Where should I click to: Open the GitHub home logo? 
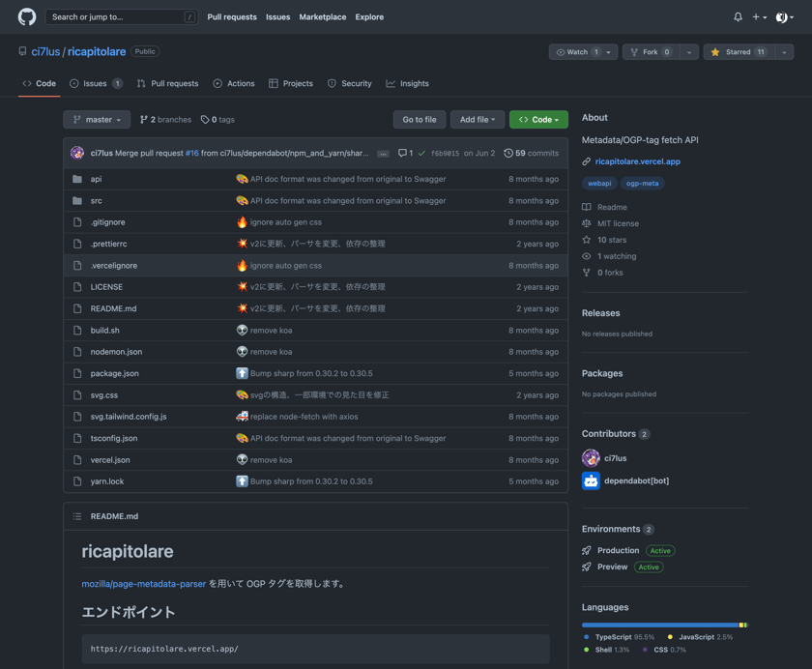pos(27,16)
